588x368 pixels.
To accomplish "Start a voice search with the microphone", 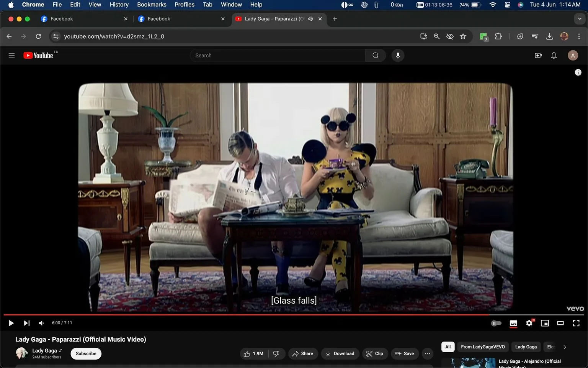I will point(398,55).
